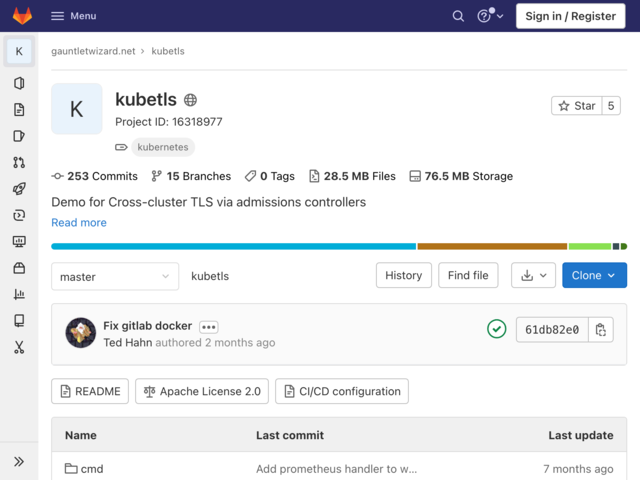Click '7 months ago' last update text

point(578,469)
